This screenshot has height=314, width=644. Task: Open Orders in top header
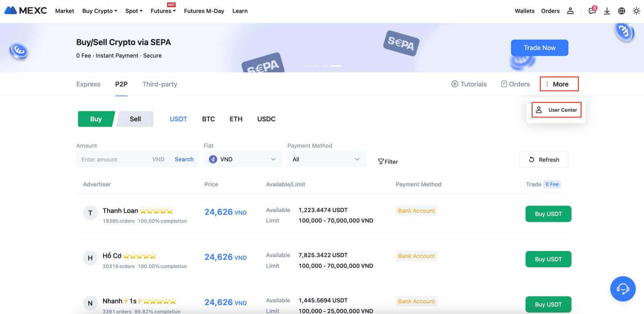(x=550, y=11)
